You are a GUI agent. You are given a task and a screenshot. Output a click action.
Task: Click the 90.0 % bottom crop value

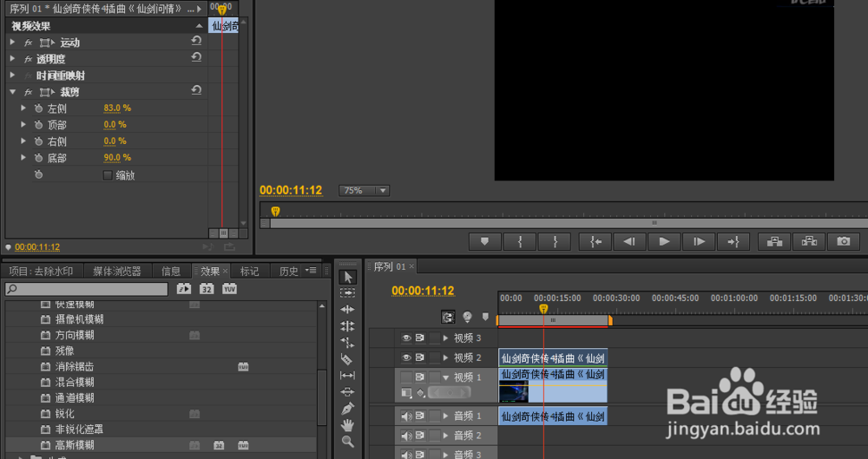point(117,158)
